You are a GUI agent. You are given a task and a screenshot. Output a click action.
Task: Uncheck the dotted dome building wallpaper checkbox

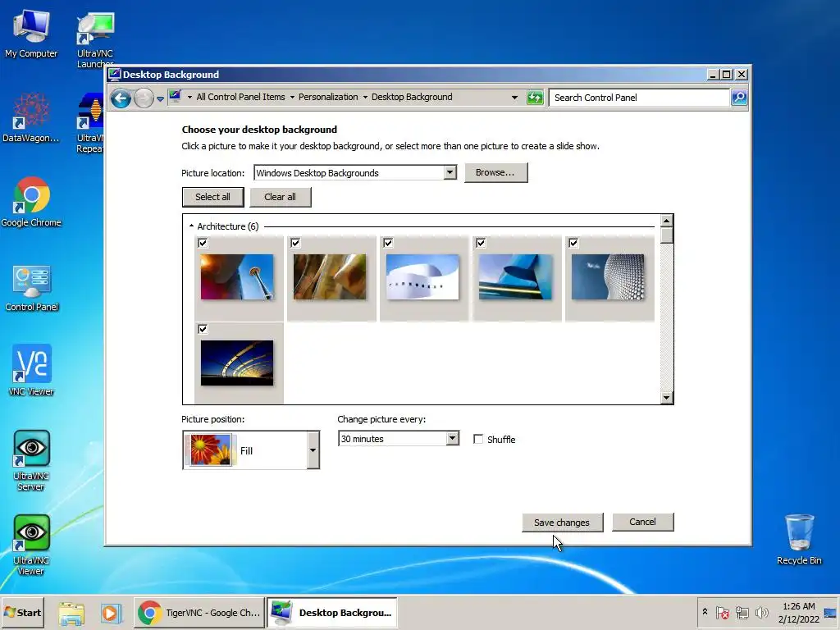coord(573,243)
